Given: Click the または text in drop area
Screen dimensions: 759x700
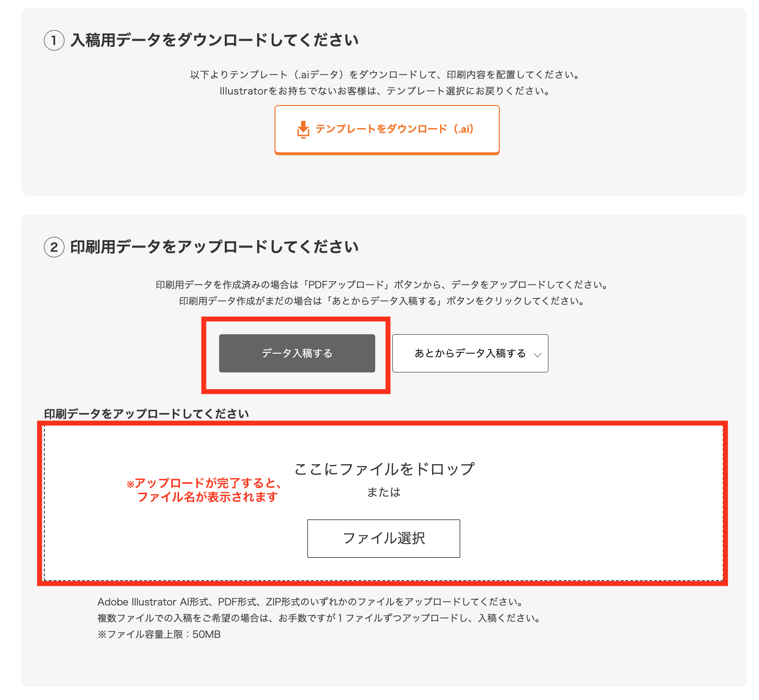Looking at the screenshot, I should click(384, 492).
